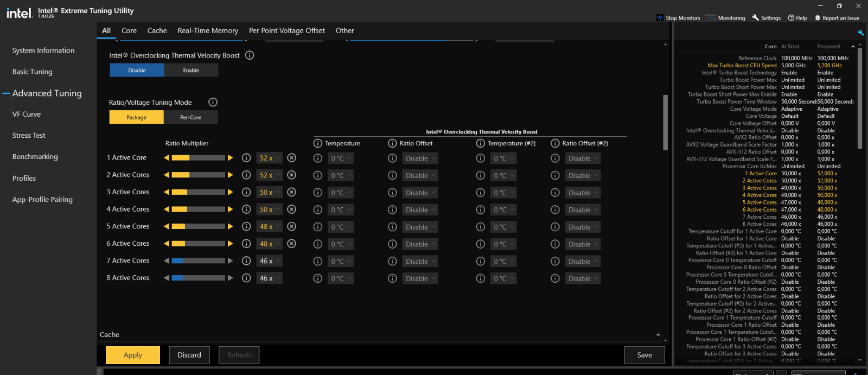Reset 1 Active Core ratio with X icon
This screenshot has width=868, height=375.
(292, 158)
